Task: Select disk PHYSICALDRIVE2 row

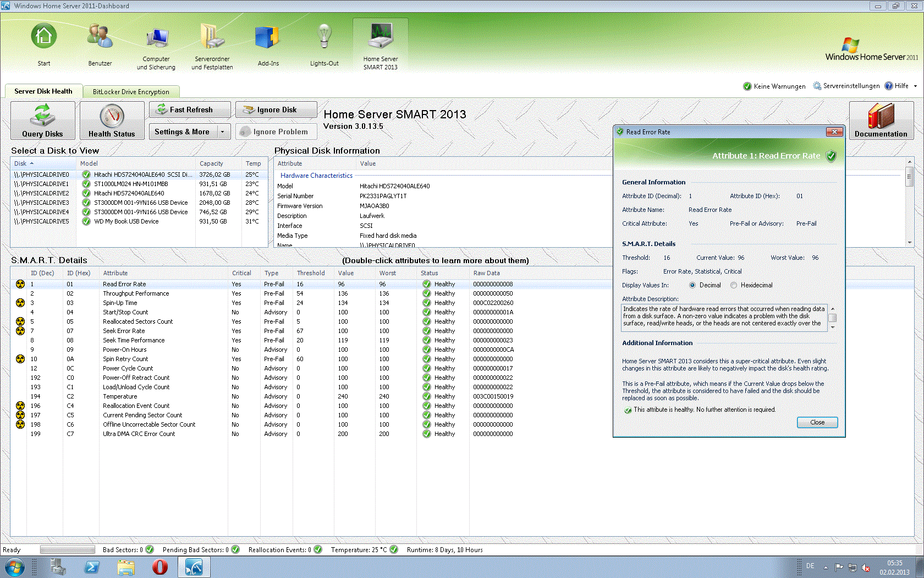Action: click(x=139, y=193)
